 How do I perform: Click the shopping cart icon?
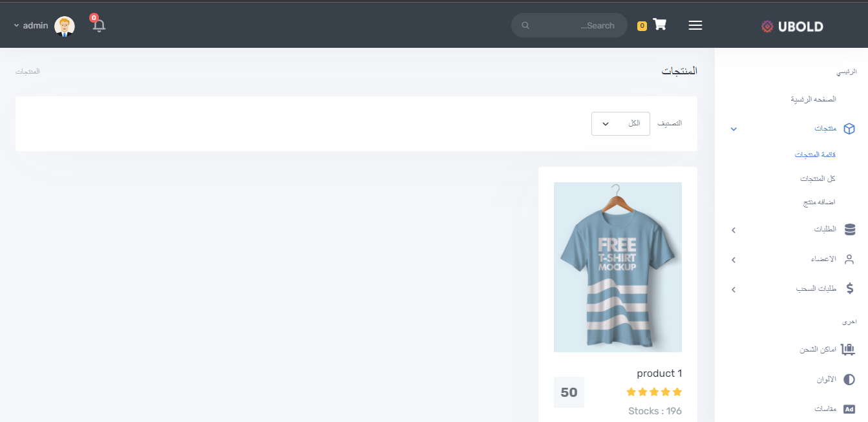659,25
